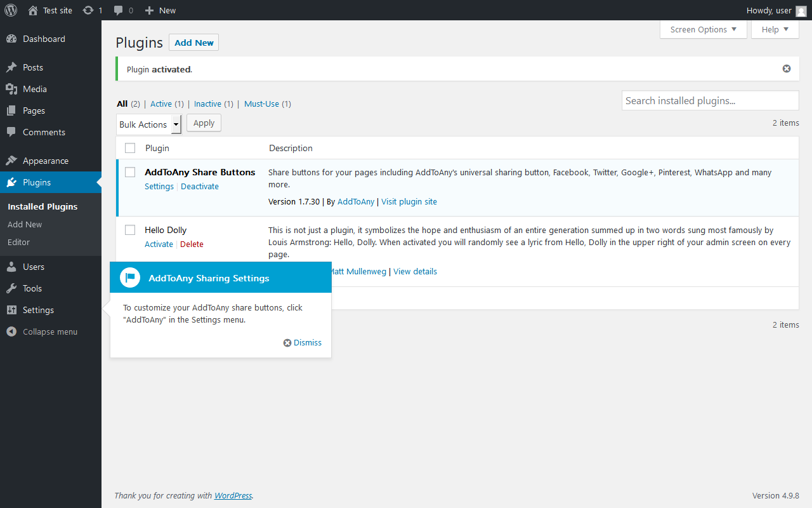Click the user avatar icon

click(x=801, y=11)
